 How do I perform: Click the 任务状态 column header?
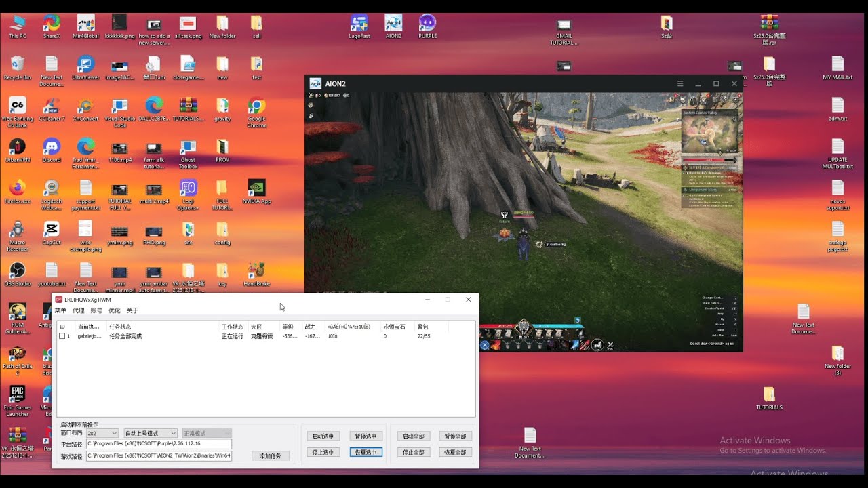(163, 327)
